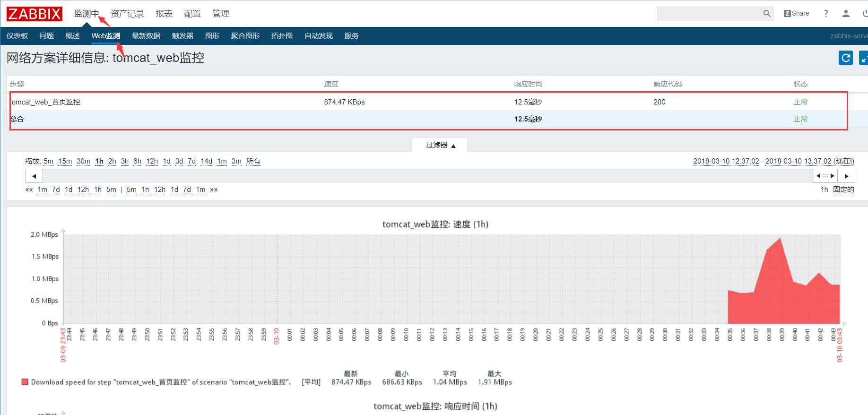Click the chart title tomcat_web监控: 响应时间 (1h)

(x=435, y=406)
